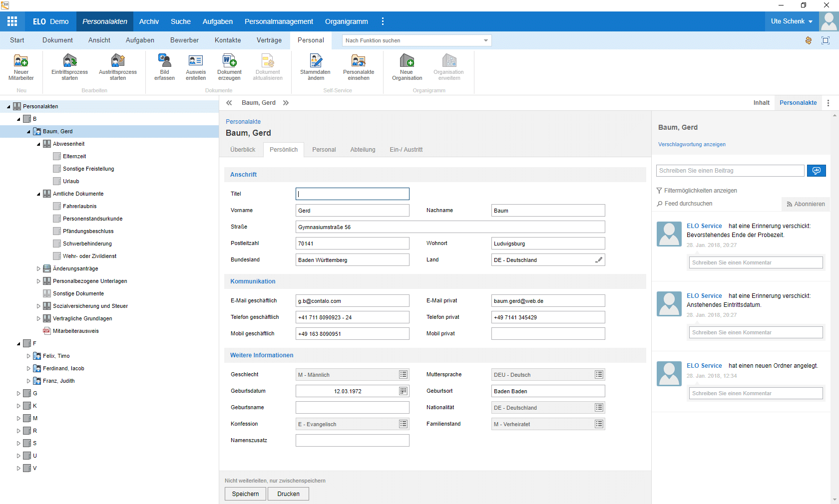Open the app launcher grid icon
The width and height of the screenshot is (839, 504).
(12, 21)
